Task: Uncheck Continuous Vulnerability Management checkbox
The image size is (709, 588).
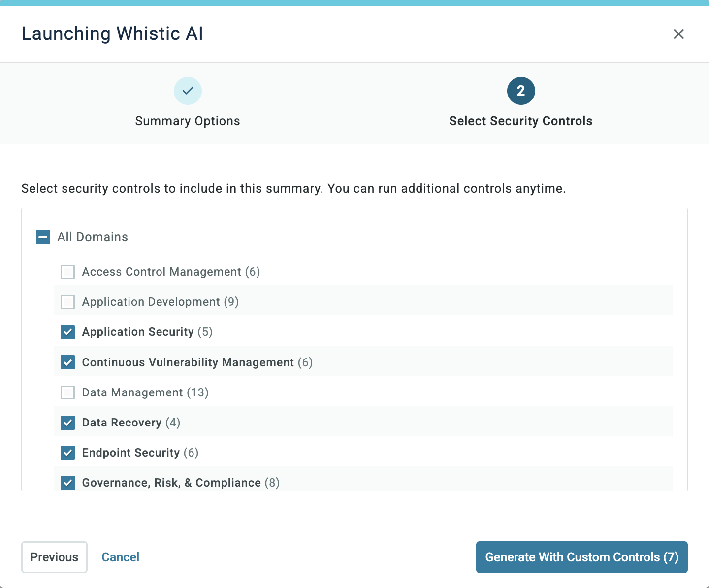Action: tap(67, 362)
